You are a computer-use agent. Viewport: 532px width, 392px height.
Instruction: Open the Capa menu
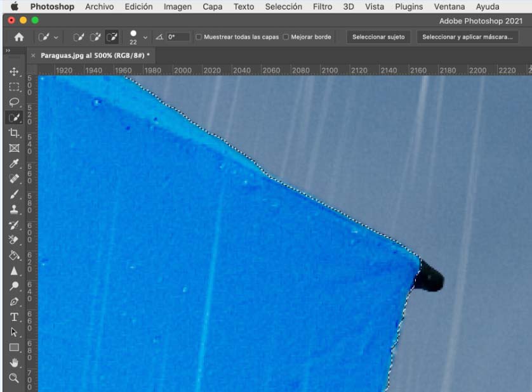click(212, 7)
